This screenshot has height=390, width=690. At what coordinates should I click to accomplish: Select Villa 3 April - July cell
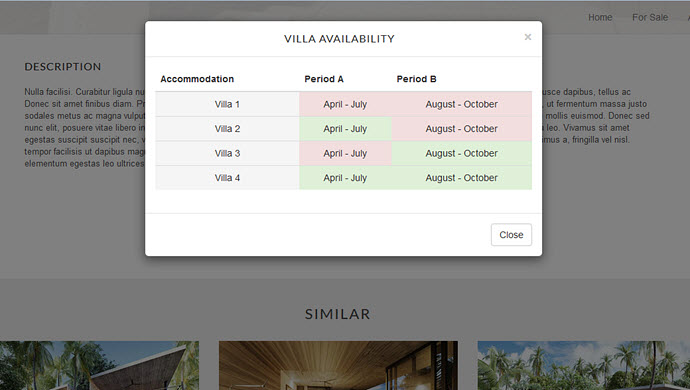345,153
